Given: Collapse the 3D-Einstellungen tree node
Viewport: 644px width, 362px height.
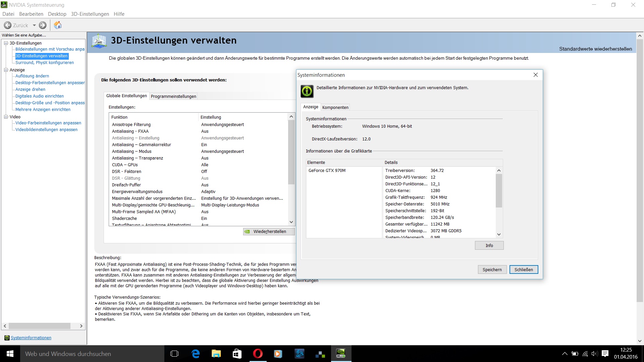Looking at the screenshot, I should [6, 43].
